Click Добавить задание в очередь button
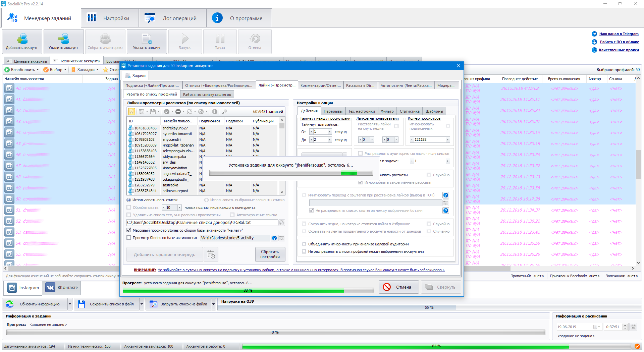Viewport: 644px width, 352px height. click(164, 254)
